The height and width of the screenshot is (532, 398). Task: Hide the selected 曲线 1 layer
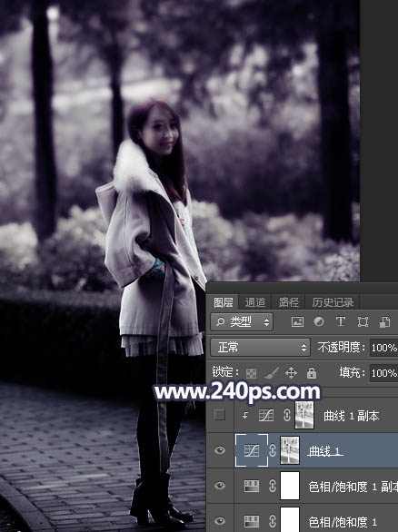pos(220,450)
